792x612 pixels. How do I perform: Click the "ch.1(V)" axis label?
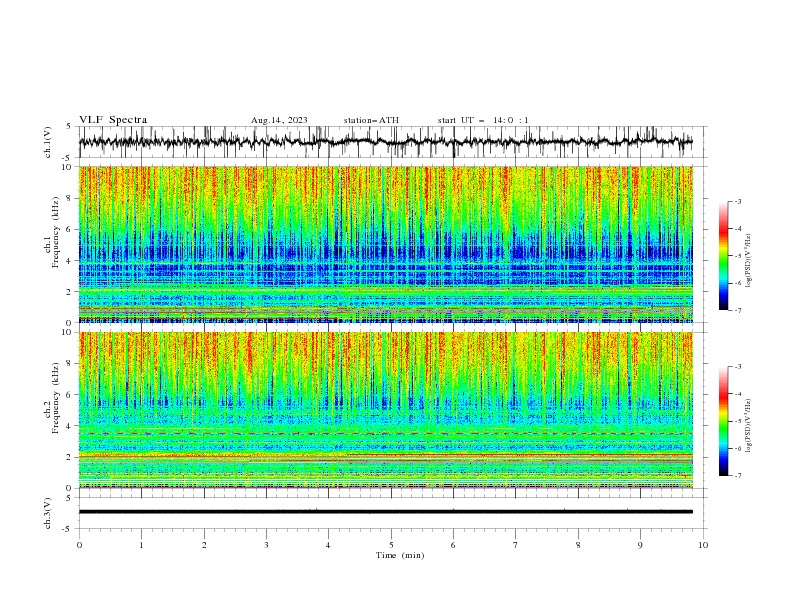[48, 142]
